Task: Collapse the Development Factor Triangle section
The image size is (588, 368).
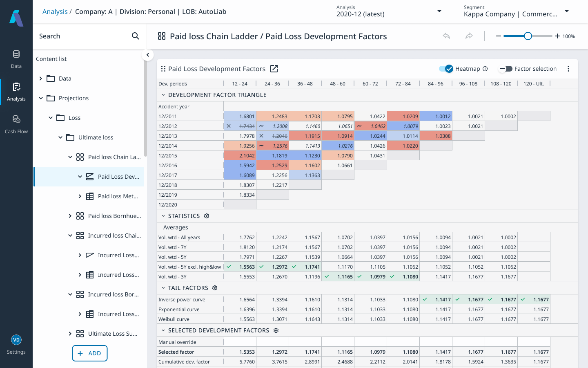Action: pos(163,95)
